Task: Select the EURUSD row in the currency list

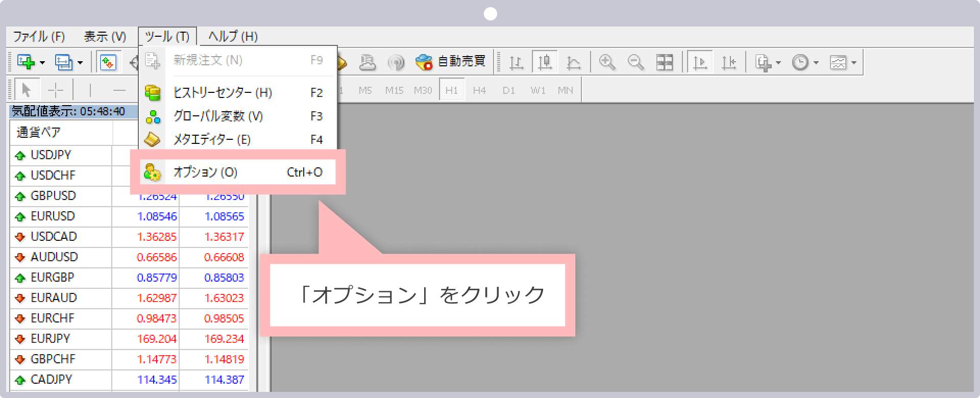Action: pos(53,216)
